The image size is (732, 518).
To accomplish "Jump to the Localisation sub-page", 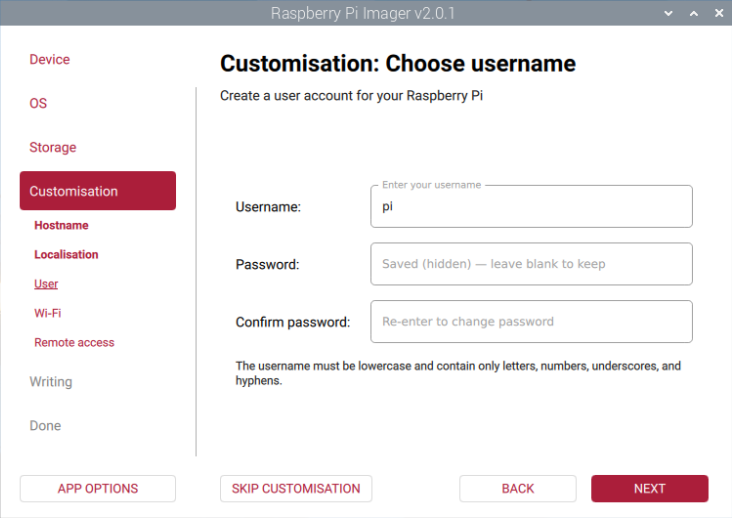I will coord(66,254).
